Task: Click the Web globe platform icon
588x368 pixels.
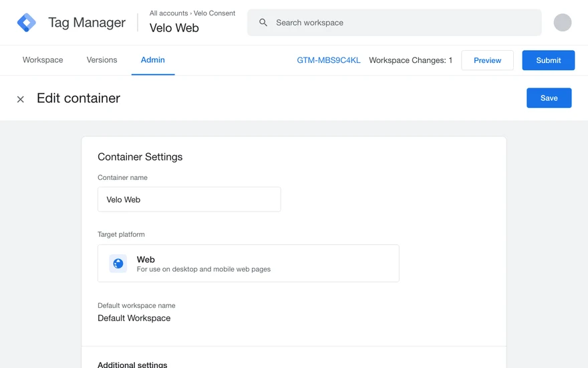Action: [x=118, y=264]
